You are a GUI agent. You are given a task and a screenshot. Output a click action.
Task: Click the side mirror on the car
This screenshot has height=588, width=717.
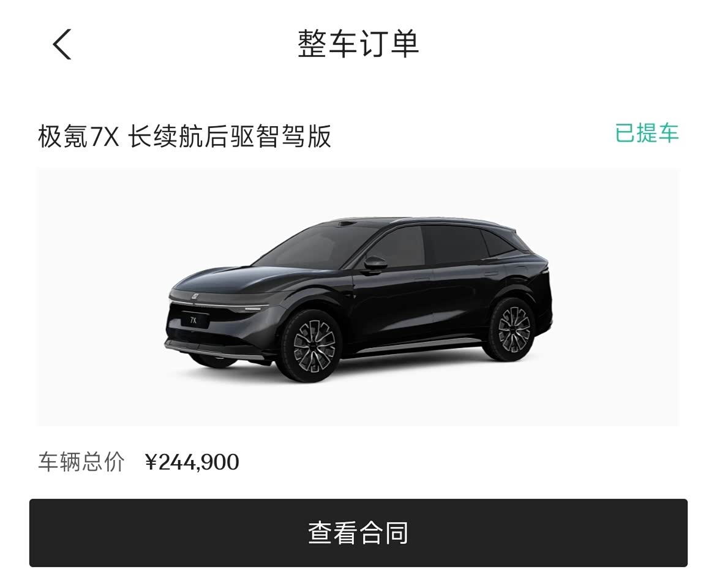[375, 264]
